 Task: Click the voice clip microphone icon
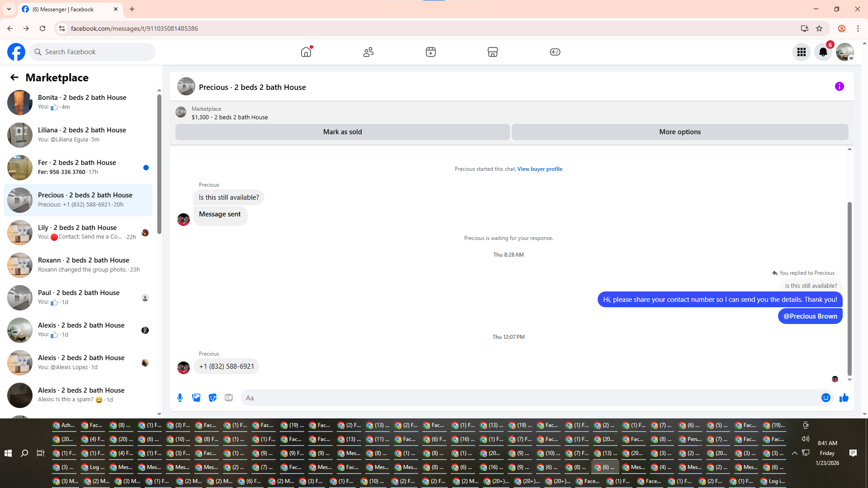pos(180,398)
